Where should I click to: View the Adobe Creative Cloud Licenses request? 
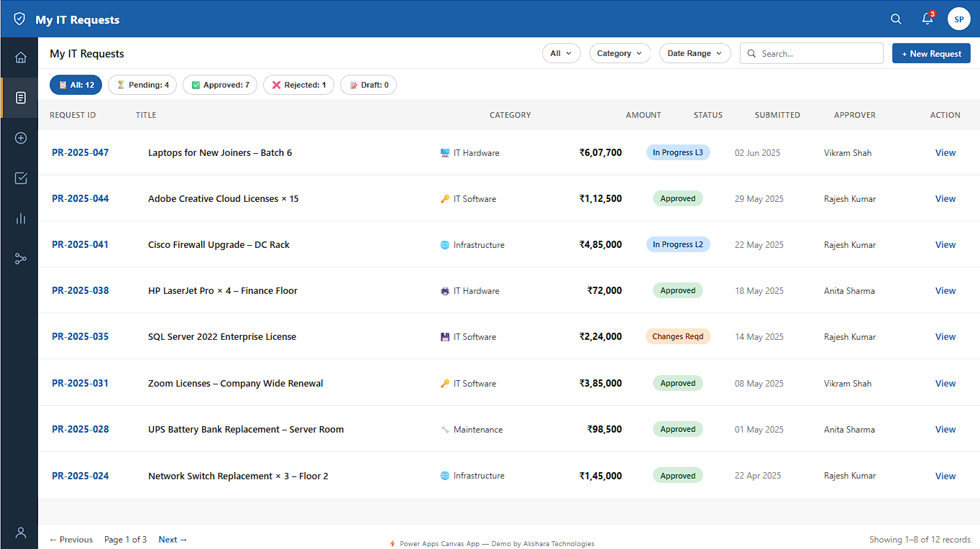[945, 198]
